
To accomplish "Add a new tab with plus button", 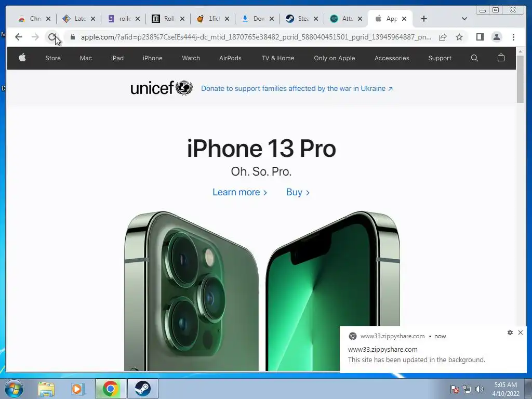I will (x=424, y=19).
